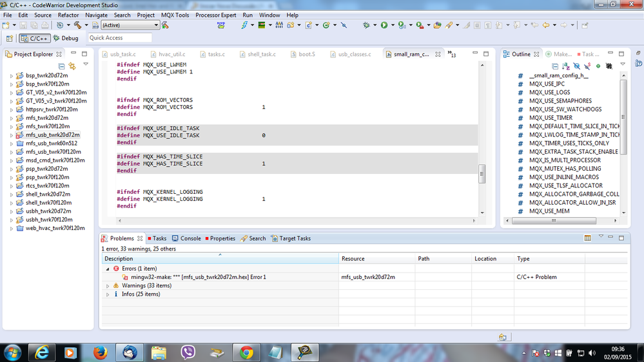644x362 pixels.
Task: Click the memory configuration chip icon
Action: 261,25
